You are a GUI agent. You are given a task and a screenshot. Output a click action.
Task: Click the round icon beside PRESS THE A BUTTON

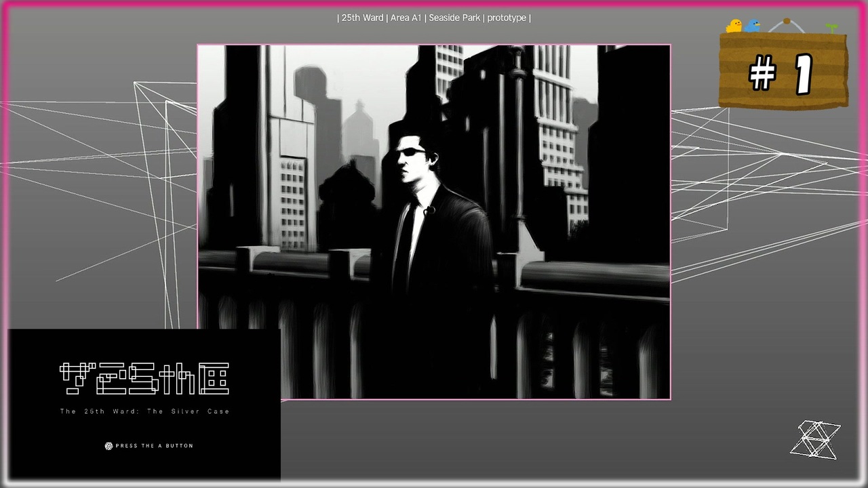pos(108,446)
